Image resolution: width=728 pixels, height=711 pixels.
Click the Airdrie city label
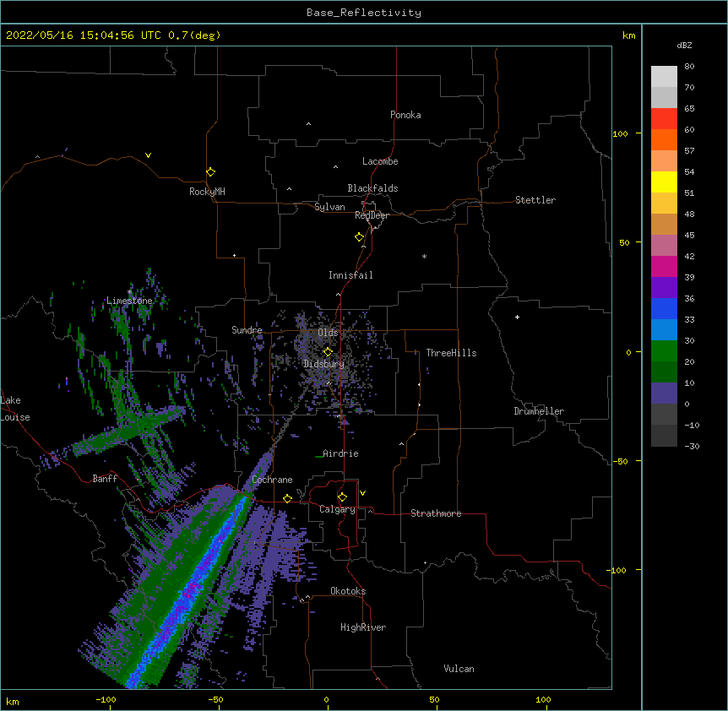[340, 453]
